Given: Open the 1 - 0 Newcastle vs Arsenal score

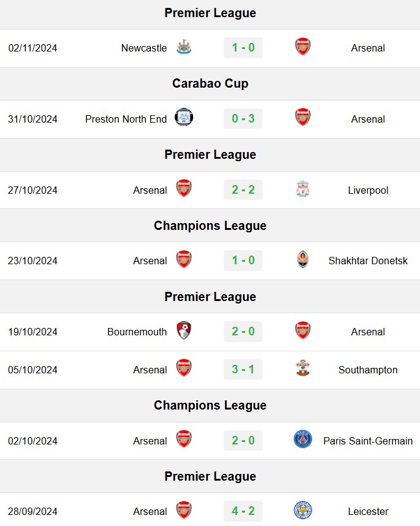Looking at the screenshot, I should point(243,48).
